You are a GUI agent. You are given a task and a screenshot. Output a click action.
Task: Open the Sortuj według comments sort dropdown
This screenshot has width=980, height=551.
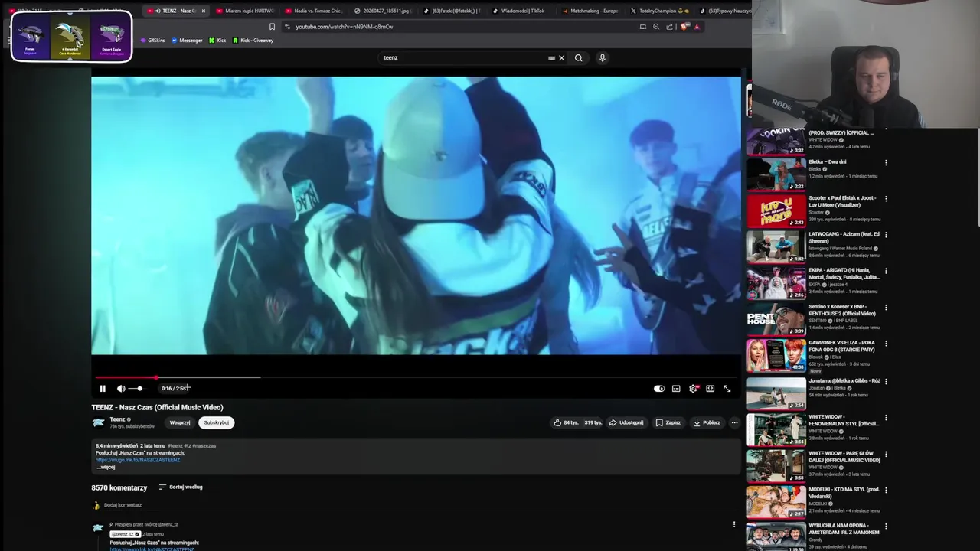tap(181, 487)
